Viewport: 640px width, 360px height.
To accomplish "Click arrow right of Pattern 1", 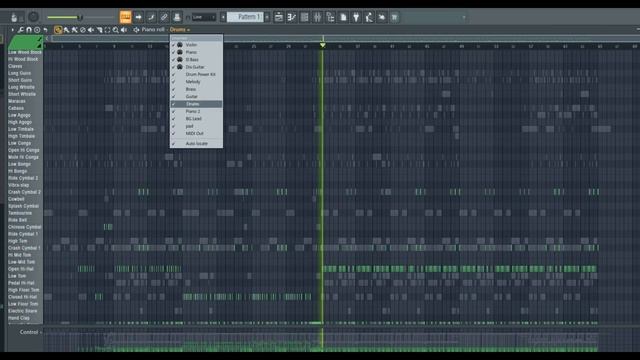I will tap(267, 17).
